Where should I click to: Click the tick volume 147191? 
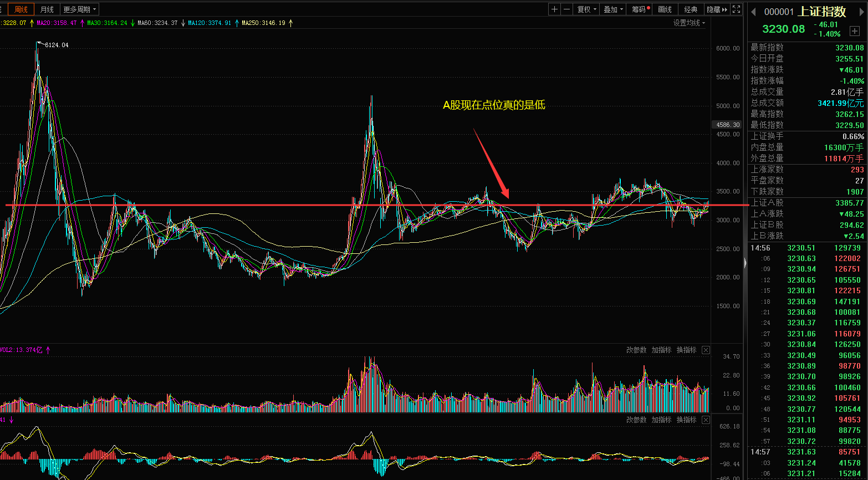847,302
